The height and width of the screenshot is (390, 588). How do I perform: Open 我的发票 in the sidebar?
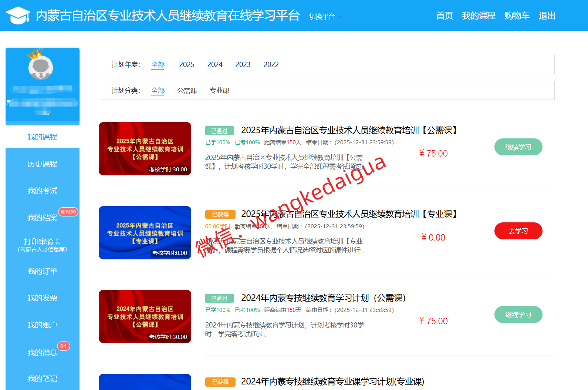pyautogui.click(x=43, y=298)
